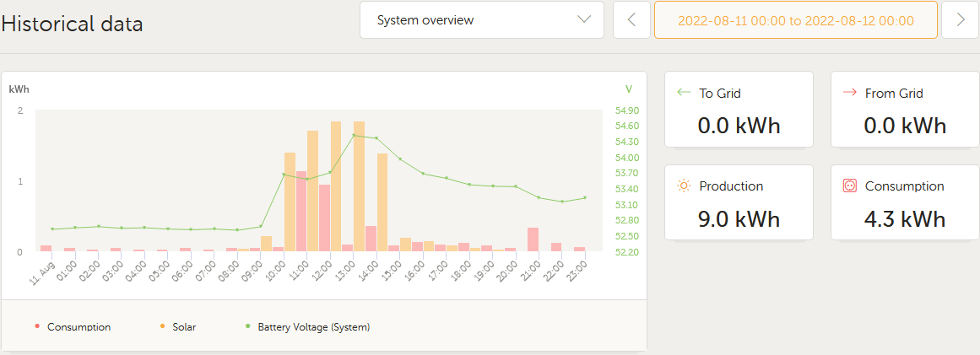Click the From Grid 0.0 kWh value
This screenshot has width=980, height=355.
point(905,126)
